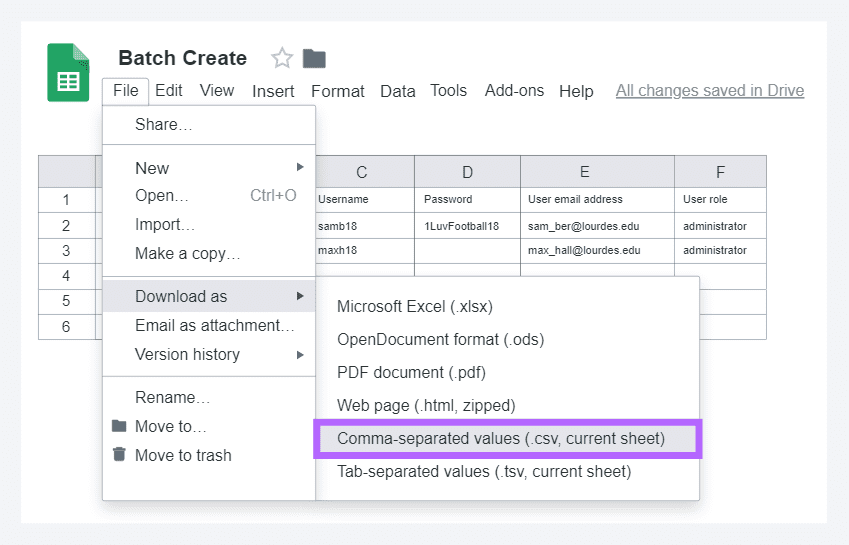Open the Data menu

click(x=397, y=91)
